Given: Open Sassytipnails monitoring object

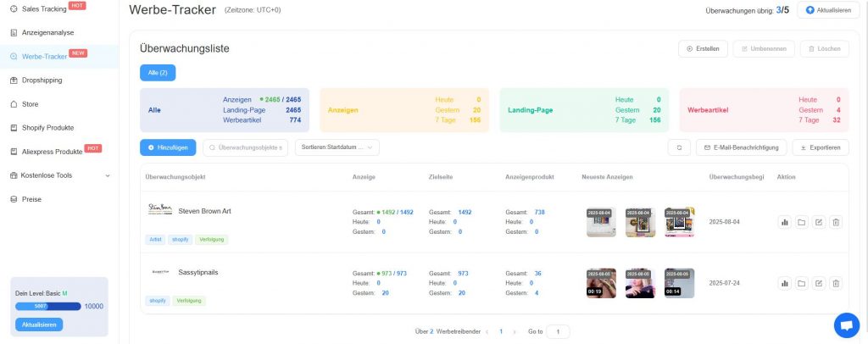Looking at the screenshot, I should coord(198,273).
